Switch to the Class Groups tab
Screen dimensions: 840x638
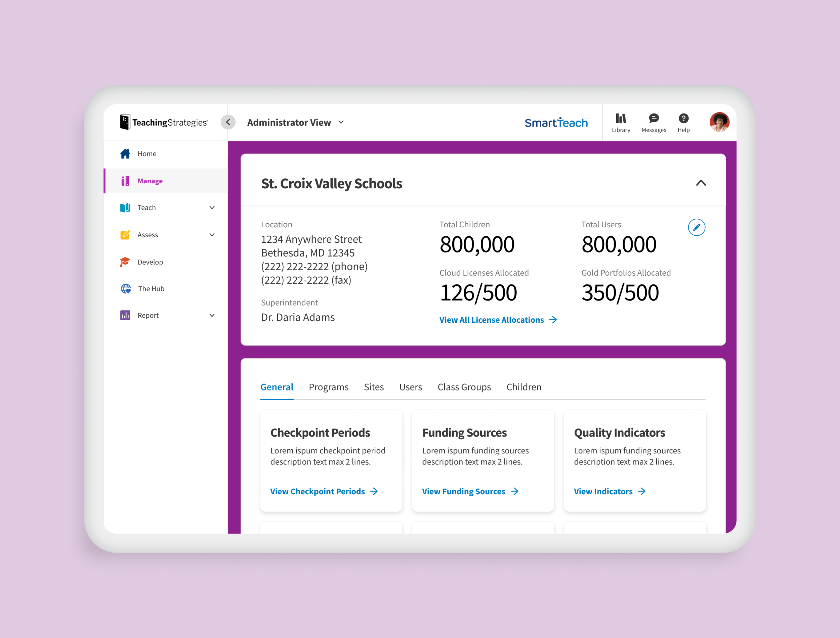[464, 387]
